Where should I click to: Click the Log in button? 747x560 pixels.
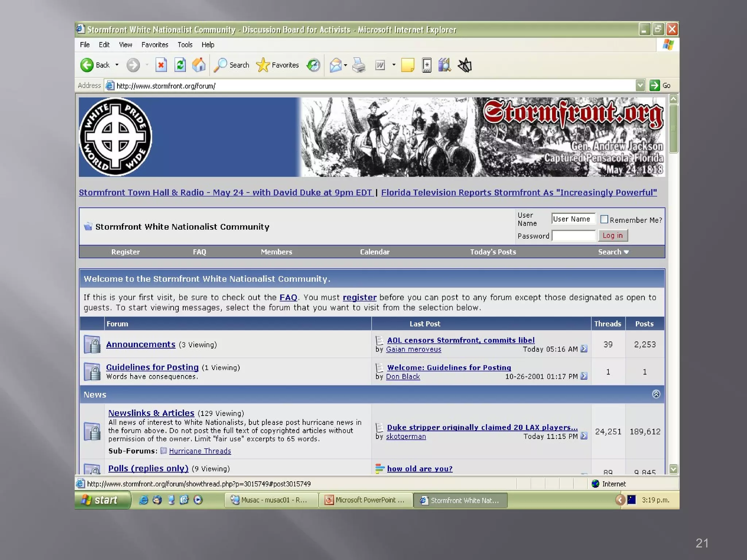(x=613, y=236)
